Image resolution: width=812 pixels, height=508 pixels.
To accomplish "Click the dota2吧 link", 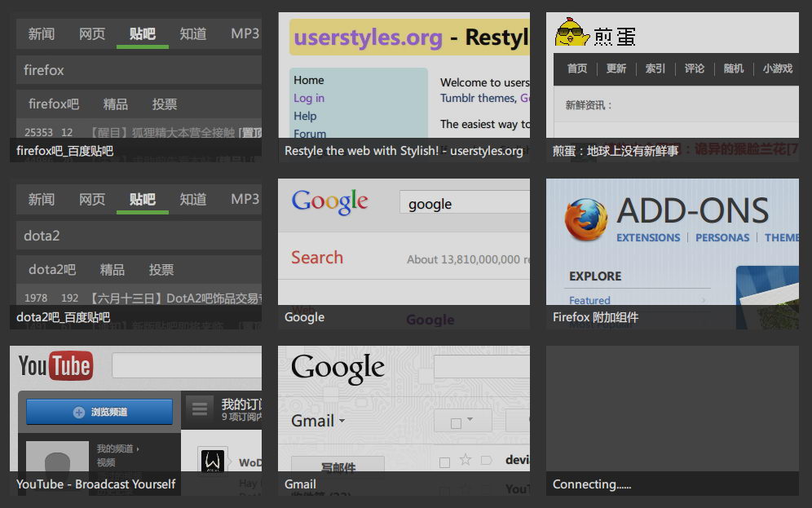I will (52, 270).
